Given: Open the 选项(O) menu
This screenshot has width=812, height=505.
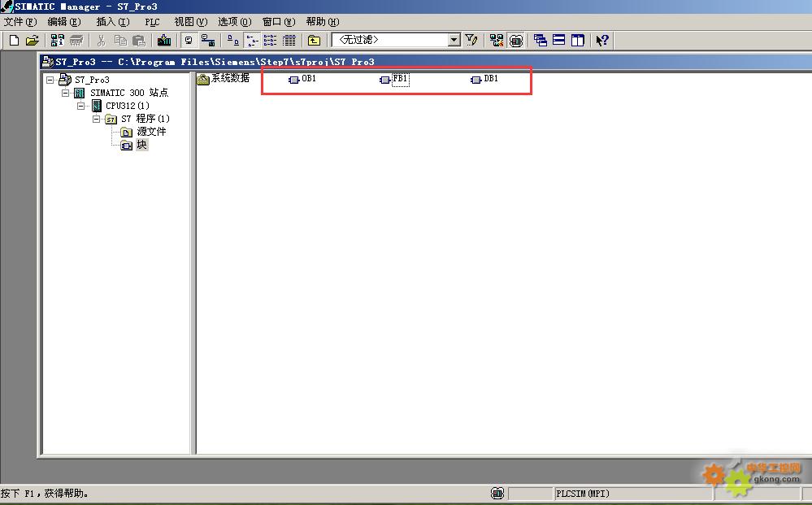Looking at the screenshot, I should (x=235, y=22).
